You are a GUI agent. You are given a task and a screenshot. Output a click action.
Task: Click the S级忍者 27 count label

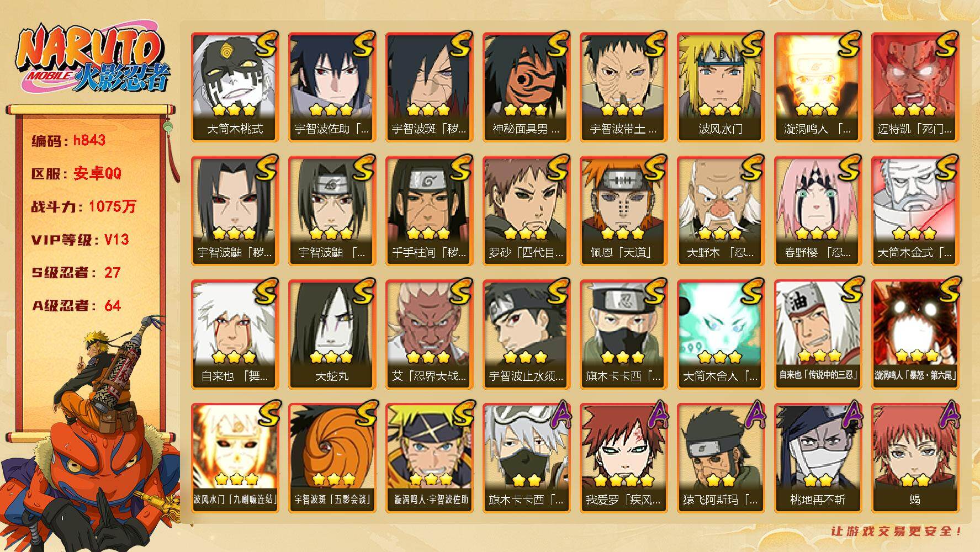(x=76, y=272)
